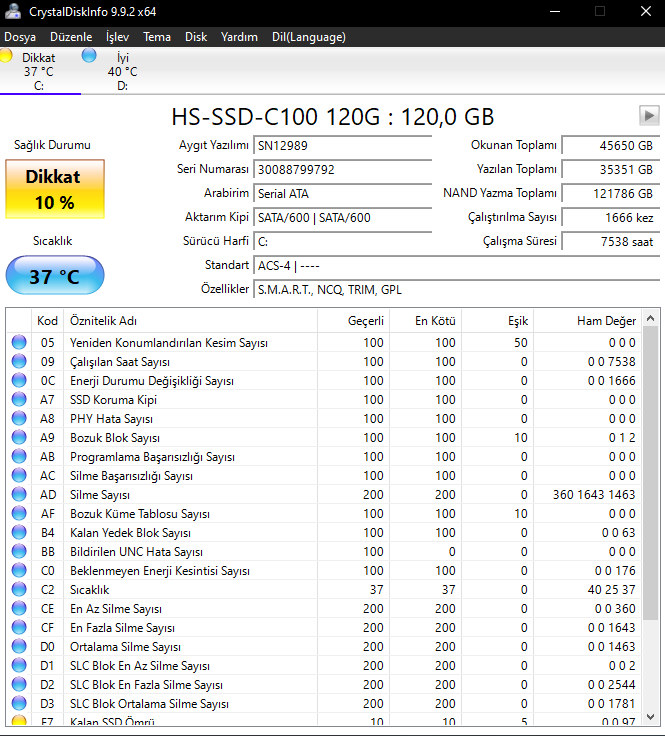The height and width of the screenshot is (736, 665).
Task: Click the Sürücü Harfi field C:
Action: tap(343, 241)
